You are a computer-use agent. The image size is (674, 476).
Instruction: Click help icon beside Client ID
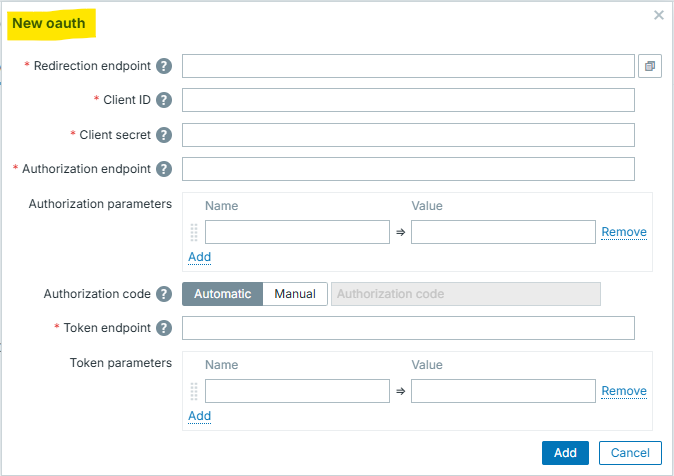164,100
